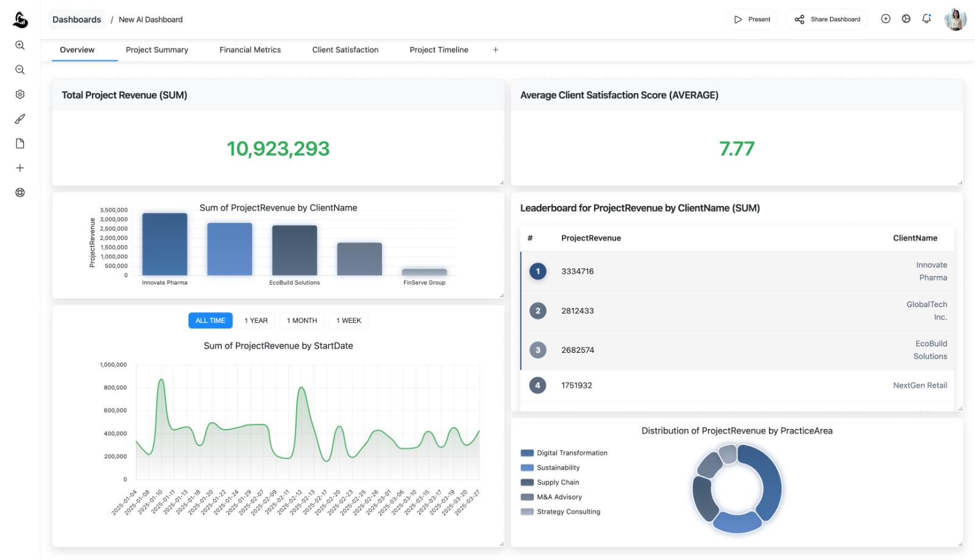Toggle Digital Transformation legend item
Screen dimensions: 975x560
572,453
